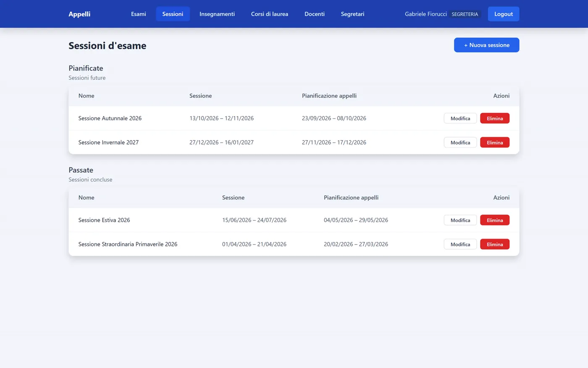588x368 pixels.
Task: Click the Appelli brand link
Action: [x=79, y=14]
